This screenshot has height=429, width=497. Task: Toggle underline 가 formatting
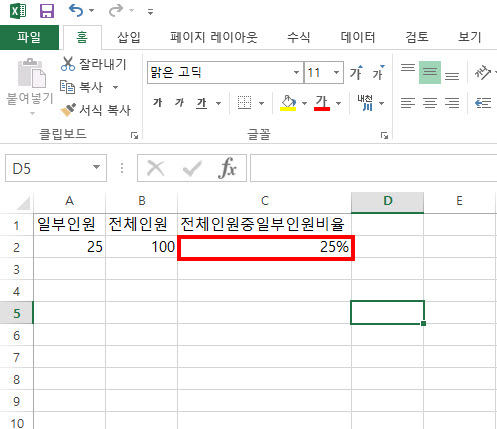[x=202, y=103]
